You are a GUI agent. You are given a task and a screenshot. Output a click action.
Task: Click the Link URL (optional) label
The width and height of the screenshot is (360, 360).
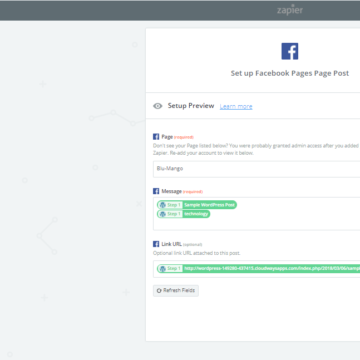point(181,244)
